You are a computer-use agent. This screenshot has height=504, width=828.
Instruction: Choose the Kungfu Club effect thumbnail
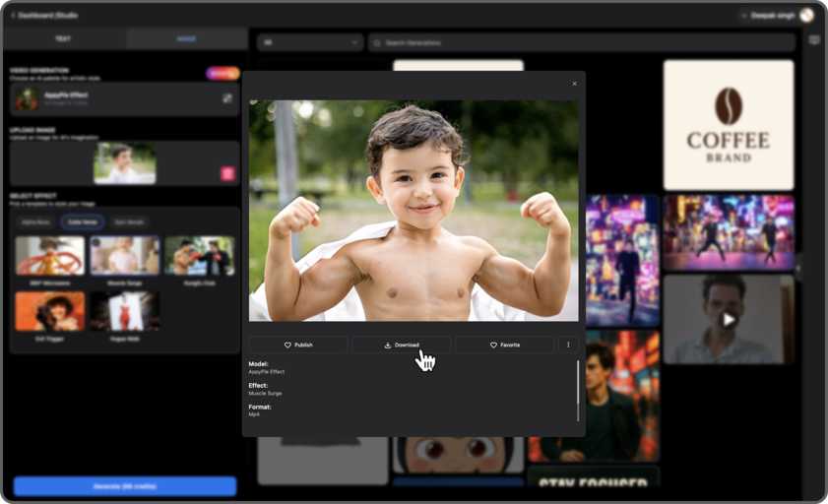click(200, 256)
